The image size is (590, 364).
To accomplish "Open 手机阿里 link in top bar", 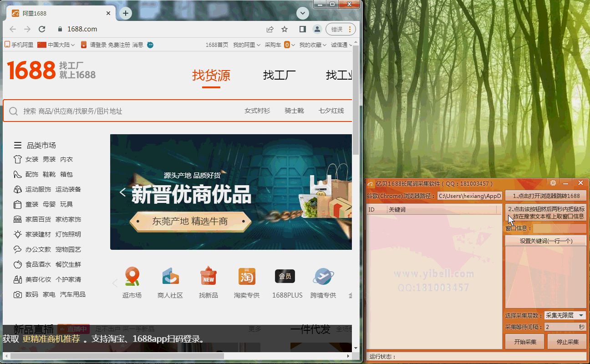I will (x=19, y=45).
